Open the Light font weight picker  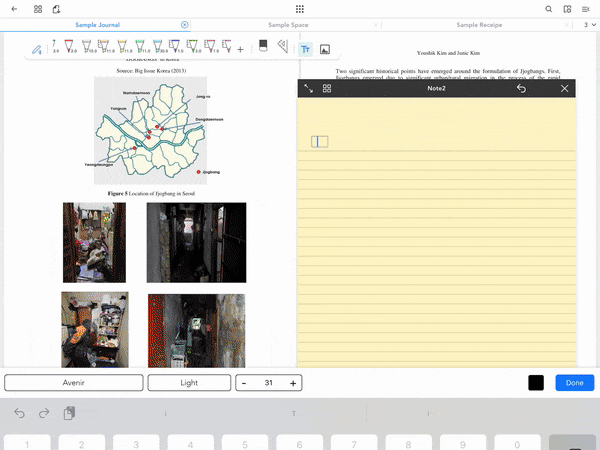pos(189,383)
